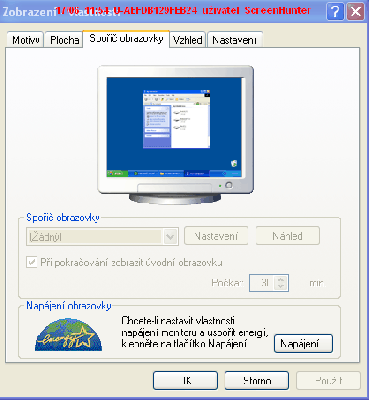This screenshot has height=400, width=369.
Task: Click the Energy Star logo icon
Action: pos(68,334)
